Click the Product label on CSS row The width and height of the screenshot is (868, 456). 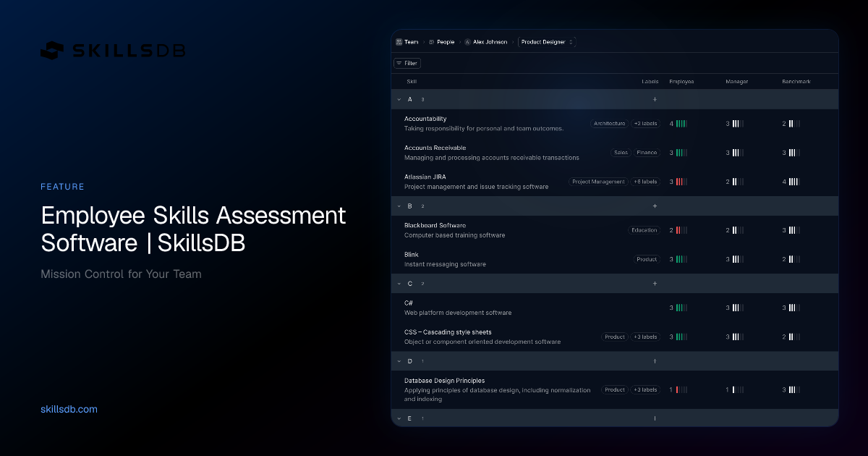(615, 337)
